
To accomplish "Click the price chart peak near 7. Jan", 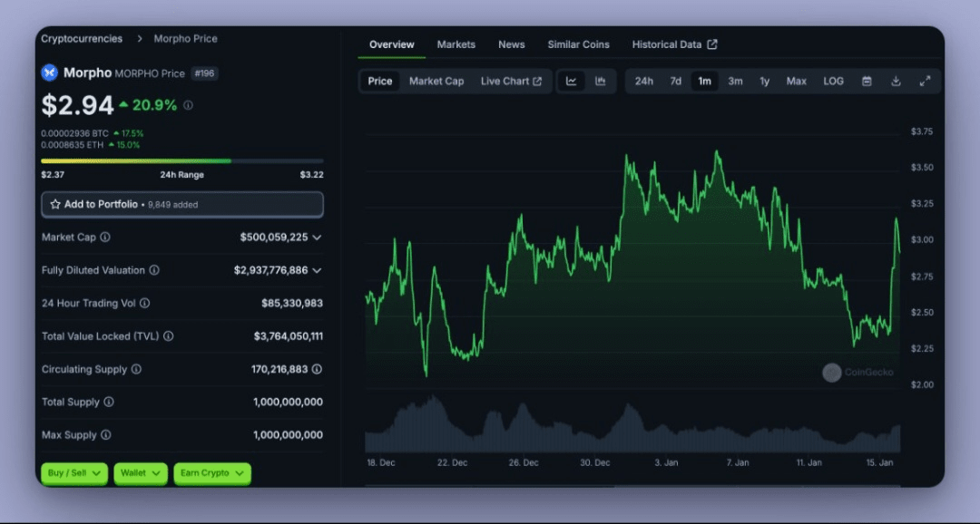I will (x=718, y=151).
